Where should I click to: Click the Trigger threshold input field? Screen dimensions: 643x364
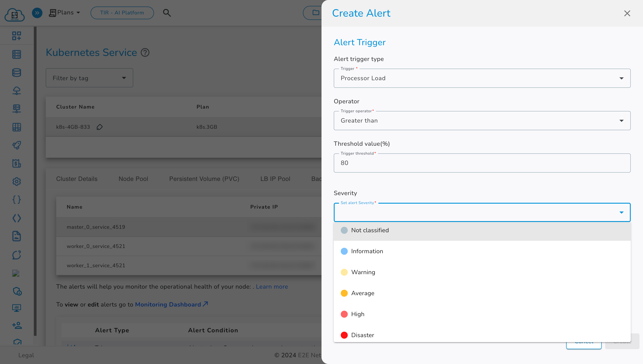tap(482, 163)
